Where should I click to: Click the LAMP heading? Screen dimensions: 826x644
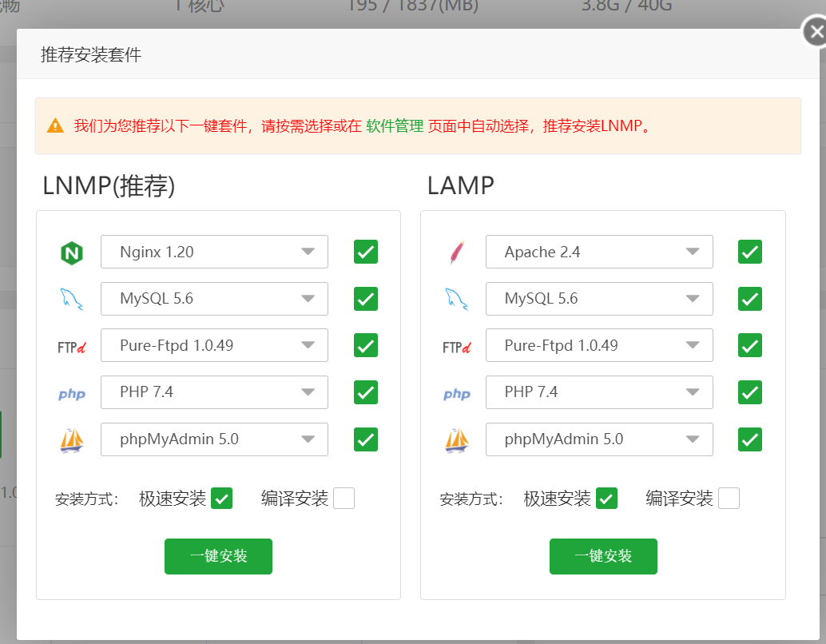pos(460,186)
